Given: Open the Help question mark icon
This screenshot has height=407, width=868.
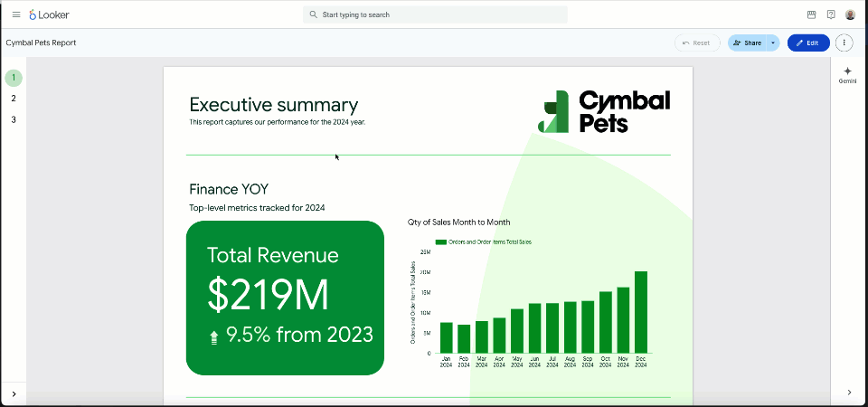Looking at the screenshot, I should pos(831,15).
